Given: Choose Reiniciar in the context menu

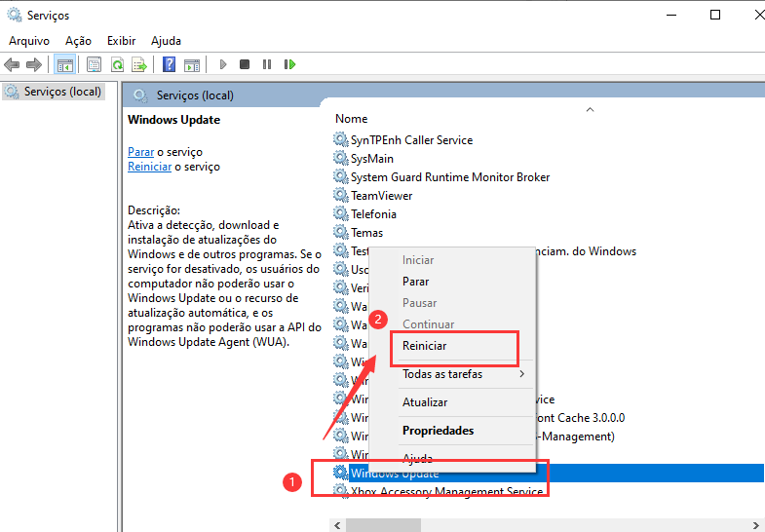Looking at the screenshot, I should (425, 346).
